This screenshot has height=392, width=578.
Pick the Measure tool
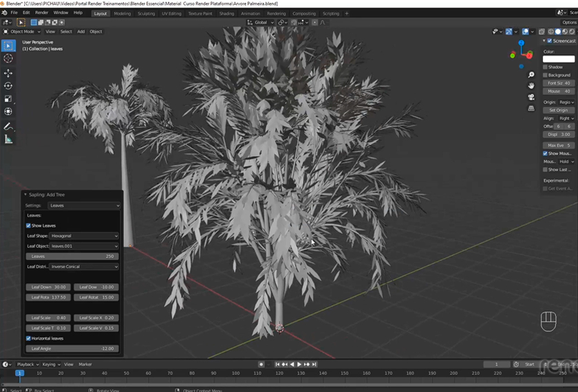(x=8, y=140)
